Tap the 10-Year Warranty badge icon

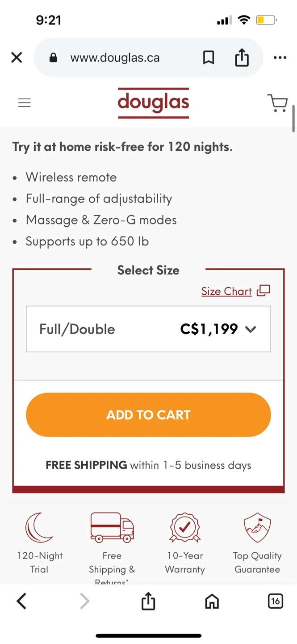tap(185, 528)
